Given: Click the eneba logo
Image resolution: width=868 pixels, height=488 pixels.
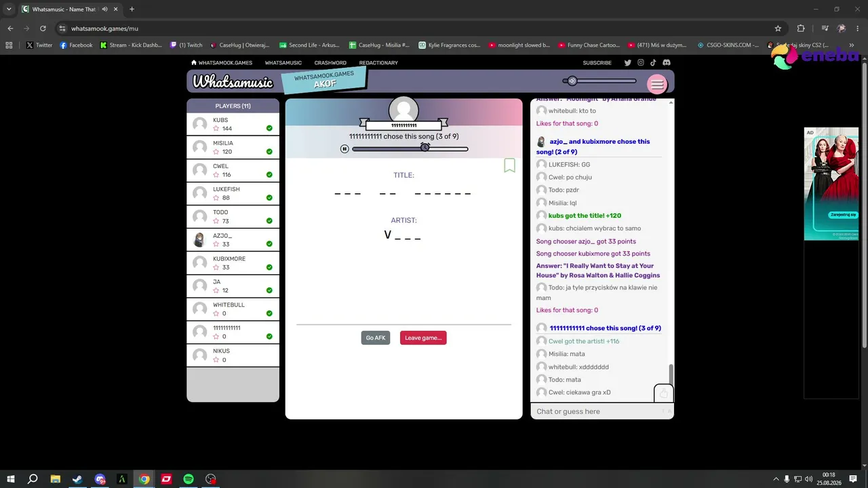Looking at the screenshot, I should tap(816, 57).
